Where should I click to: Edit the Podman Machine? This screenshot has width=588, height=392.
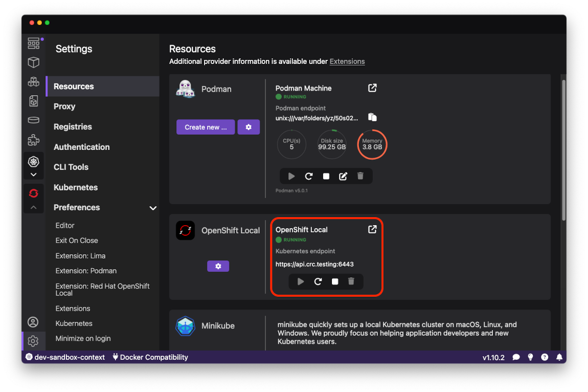pos(343,176)
